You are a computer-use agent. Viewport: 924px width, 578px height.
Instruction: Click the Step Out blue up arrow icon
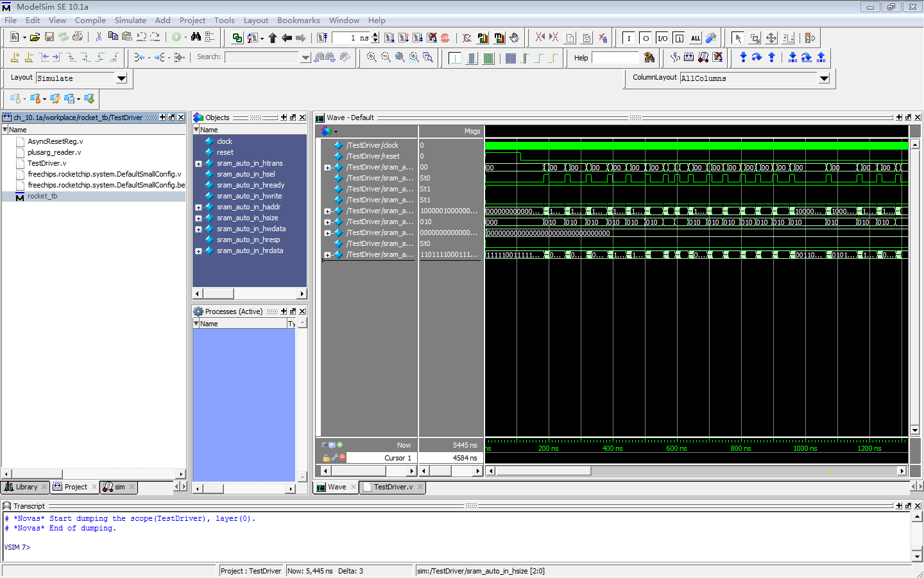771,57
